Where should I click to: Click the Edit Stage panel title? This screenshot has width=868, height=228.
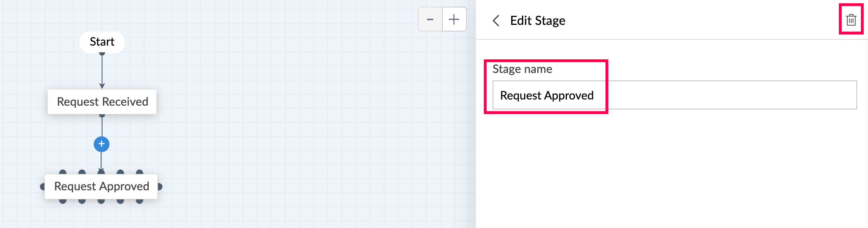[537, 21]
